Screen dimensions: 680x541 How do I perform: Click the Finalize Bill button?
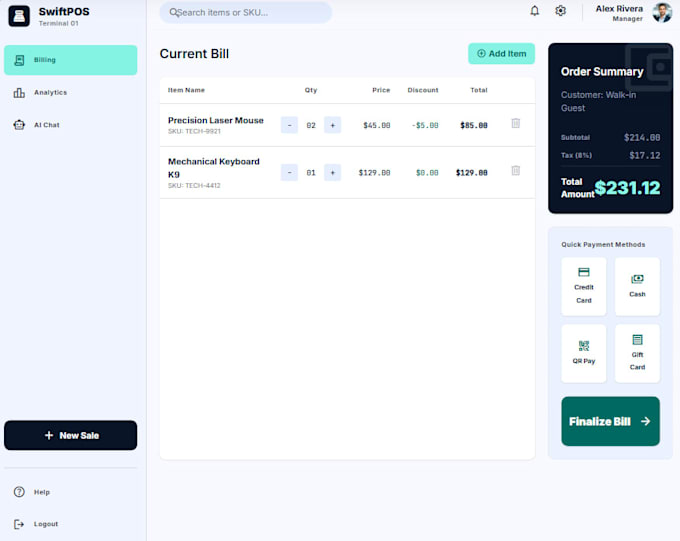(611, 421)
